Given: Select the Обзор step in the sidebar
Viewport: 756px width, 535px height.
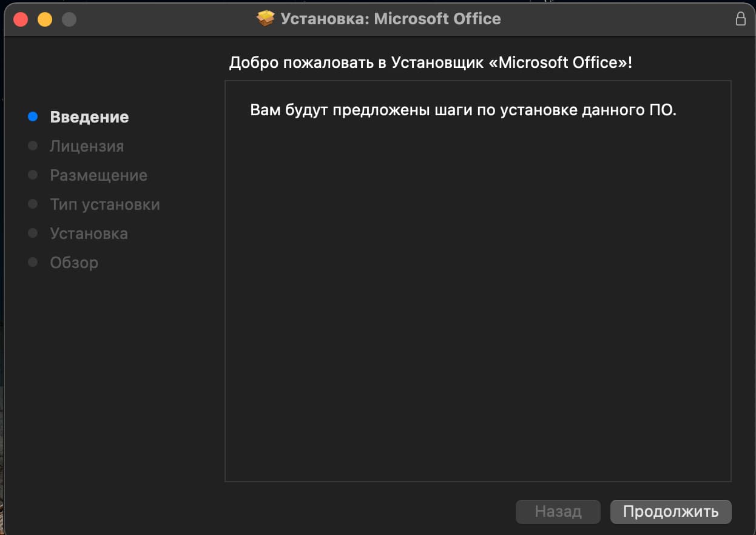Looking at the screenshot, I should [x=74, y=263].
